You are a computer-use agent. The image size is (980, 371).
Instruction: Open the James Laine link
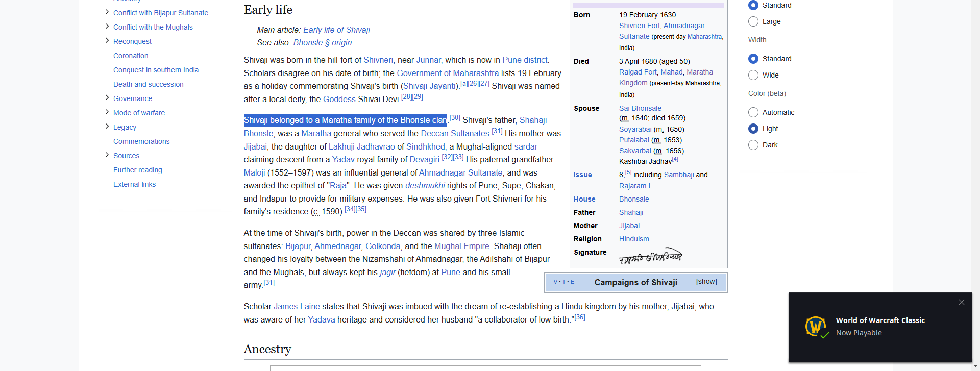[x=297, y=306]
